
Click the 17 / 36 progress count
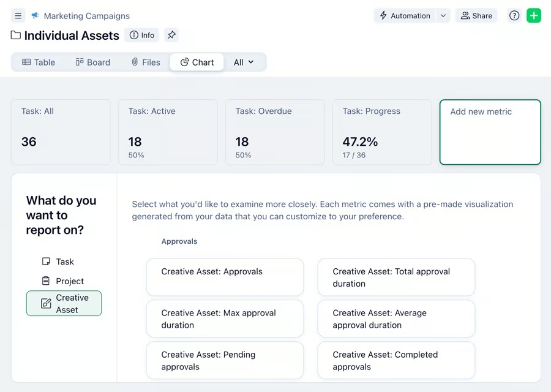coord(354,155)
